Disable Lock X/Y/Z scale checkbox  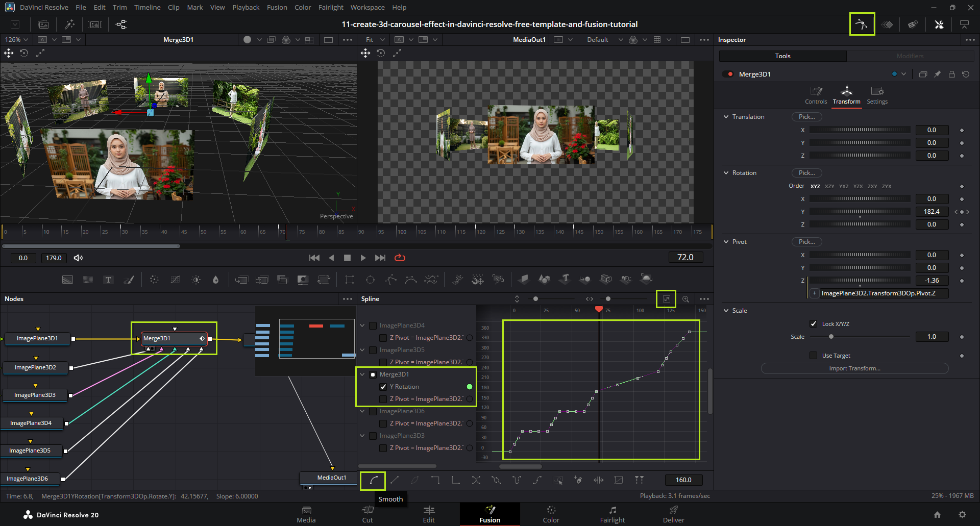click(814, 324)
